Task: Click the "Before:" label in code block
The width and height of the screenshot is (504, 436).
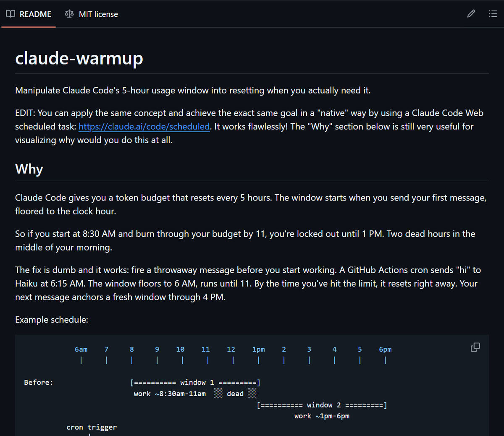Action: pyautogui.click(x=39, y=382)
